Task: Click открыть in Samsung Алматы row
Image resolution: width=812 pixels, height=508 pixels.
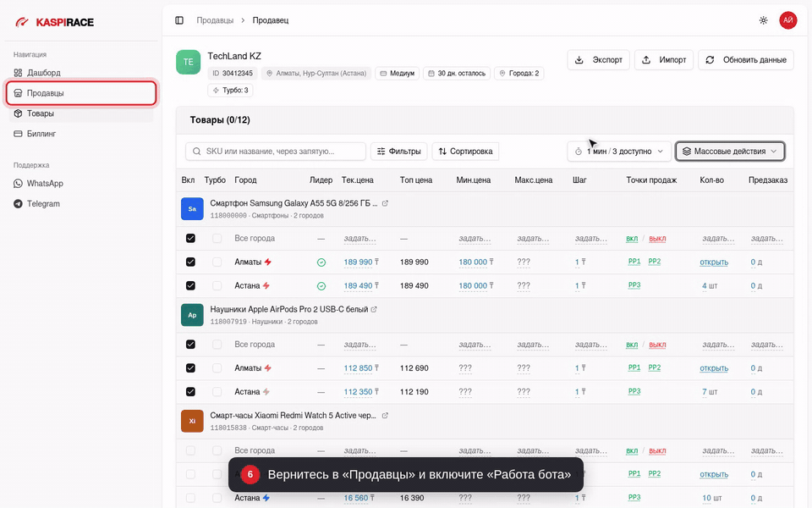Action: click(x=714, y=262)
